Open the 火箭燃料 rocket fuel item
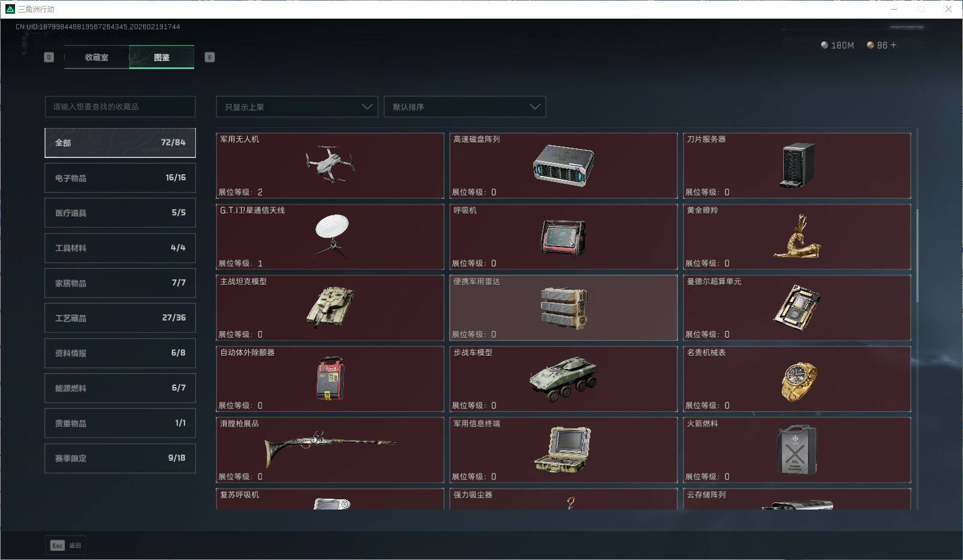Screen dimensions: 963x560 [x=796, y=450]
